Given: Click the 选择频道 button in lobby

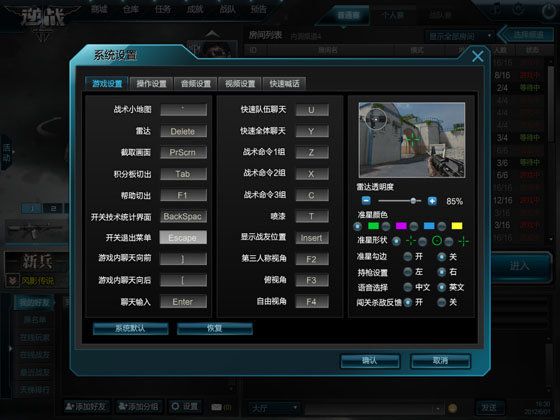Looking at the screenshot, I should pos(526,35).
